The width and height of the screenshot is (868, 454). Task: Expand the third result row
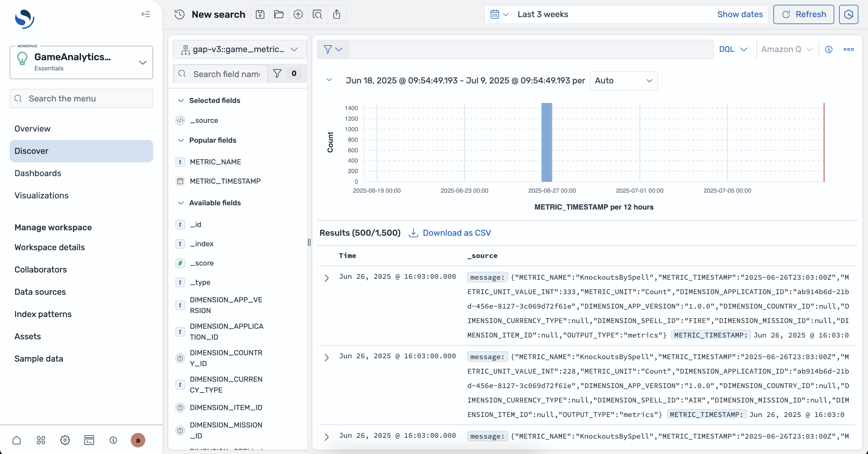pyautogui.click(x=326, y=437)
